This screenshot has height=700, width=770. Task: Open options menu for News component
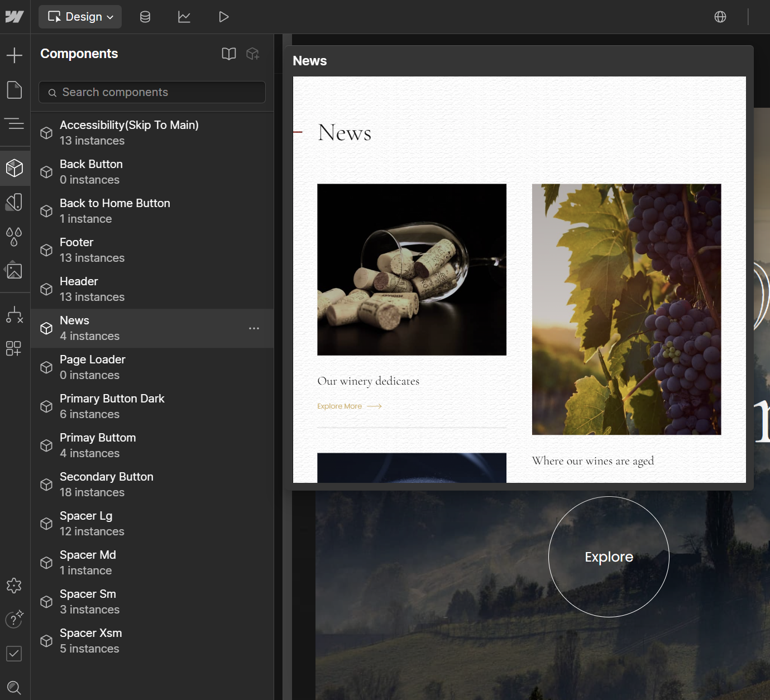(x=254, y=328)
